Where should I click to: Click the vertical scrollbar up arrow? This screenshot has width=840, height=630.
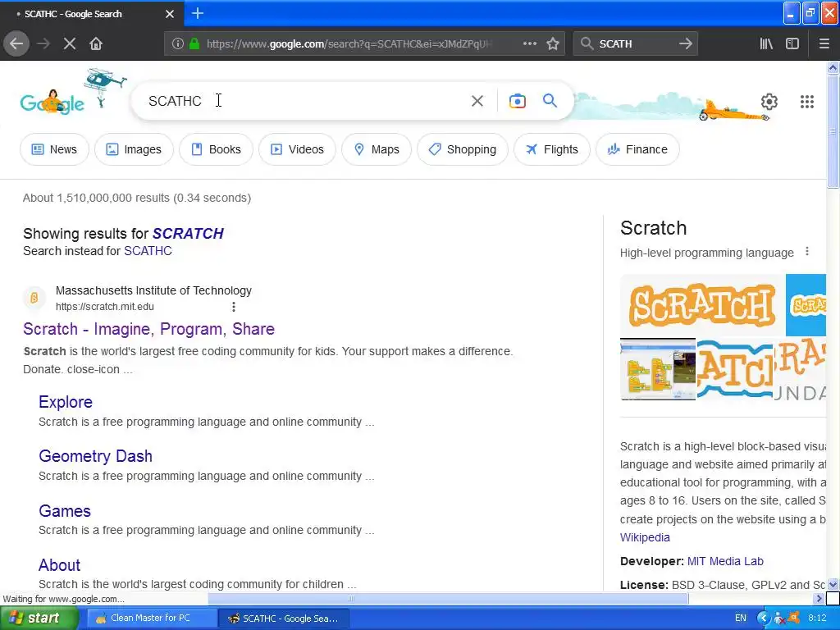pyautogui.click(x=833, y=67)
